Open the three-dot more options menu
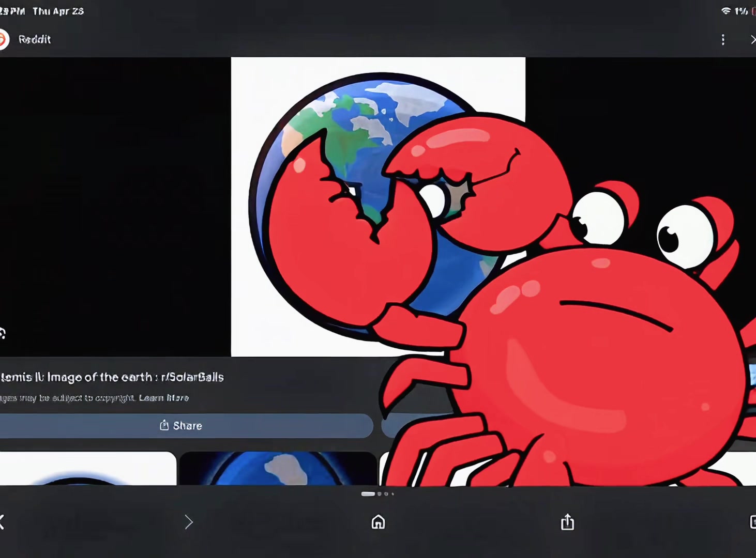 (723, 40)
